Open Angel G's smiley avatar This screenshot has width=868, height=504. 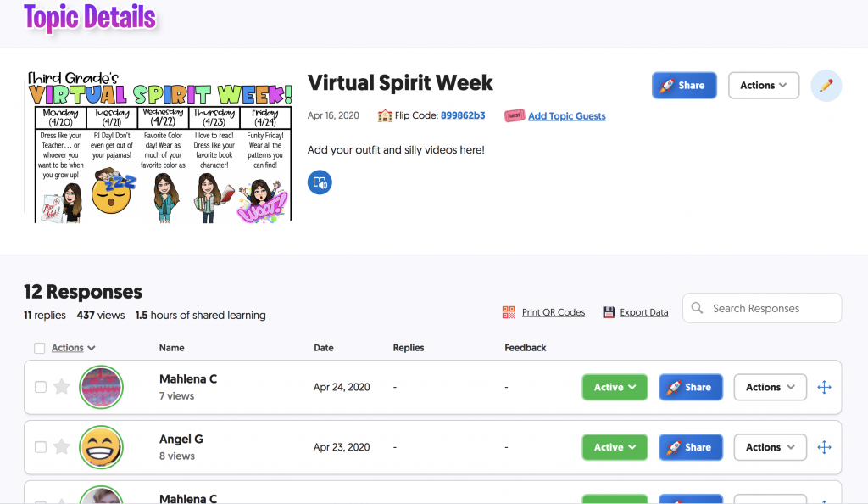point(101,447)
